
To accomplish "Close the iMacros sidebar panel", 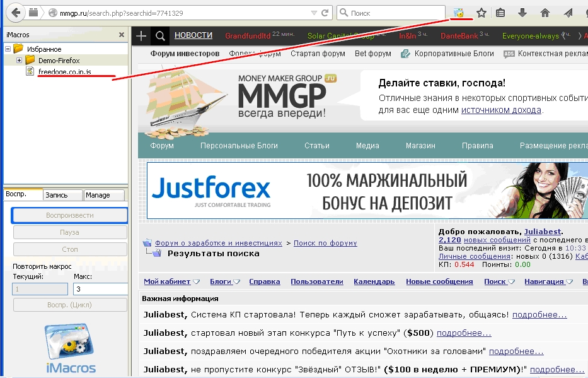I will click(x=122, y=35).
